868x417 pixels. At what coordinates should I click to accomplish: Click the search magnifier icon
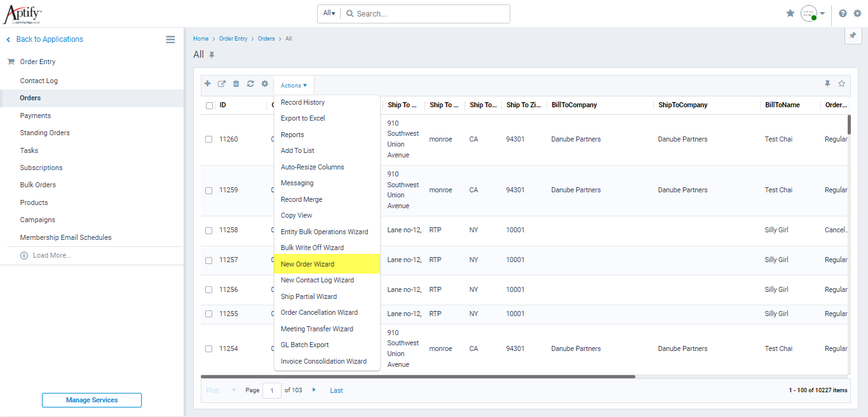point(349,13)
